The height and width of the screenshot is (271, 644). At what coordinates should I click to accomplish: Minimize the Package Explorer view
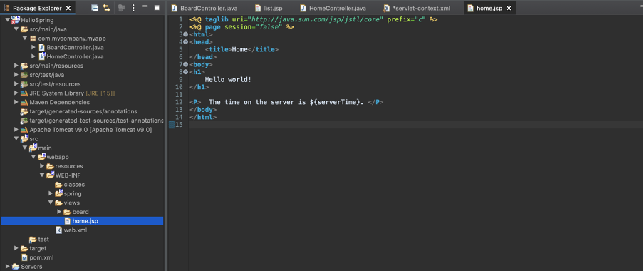145,7
